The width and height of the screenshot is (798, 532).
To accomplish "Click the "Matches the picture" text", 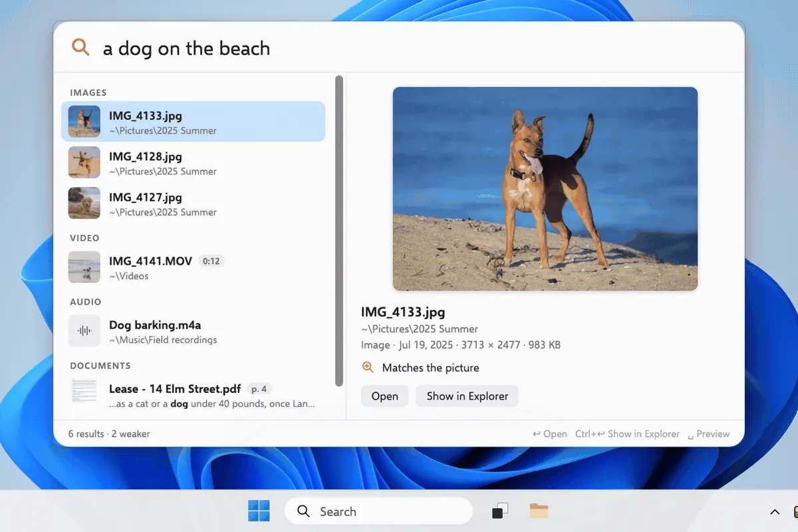I will [x=430, y=367].
